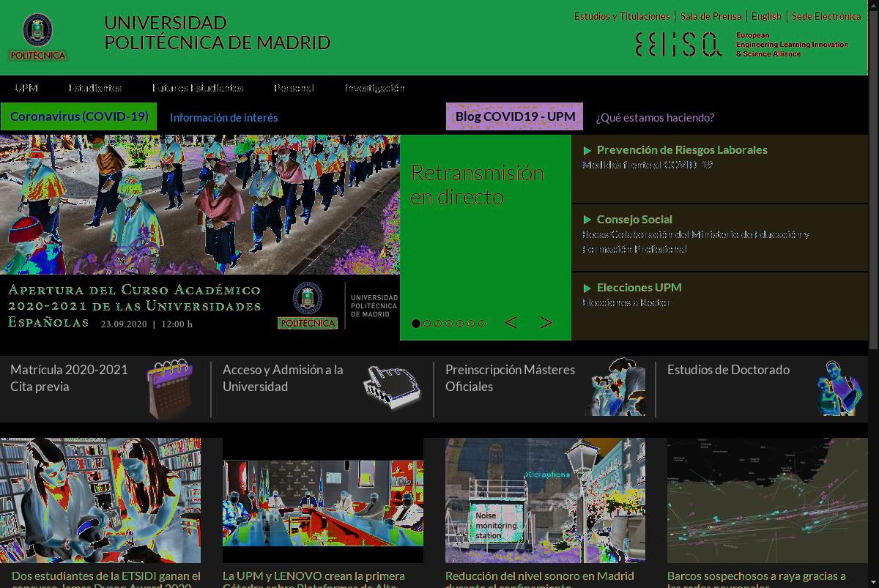Viewport: 879px width, 588px height.
Task: Select the third carousel dot
Action: 438,324
